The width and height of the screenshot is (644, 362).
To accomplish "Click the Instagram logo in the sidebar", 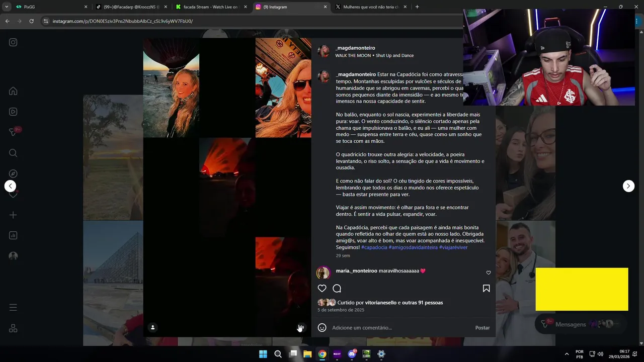I will click(13, 42).
